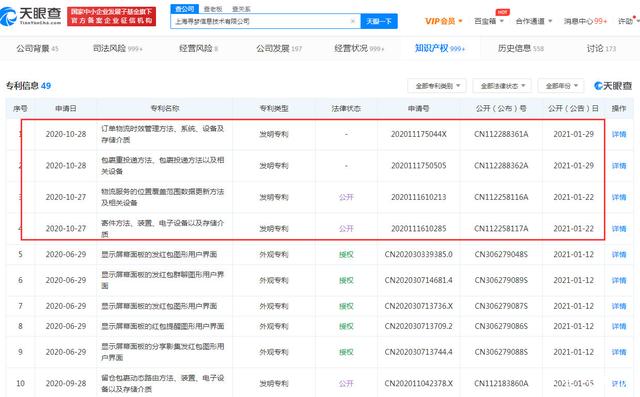Click the 天眼一下 search button
Image resolution: width=640 pixels, height=397 pixels.
379,21
